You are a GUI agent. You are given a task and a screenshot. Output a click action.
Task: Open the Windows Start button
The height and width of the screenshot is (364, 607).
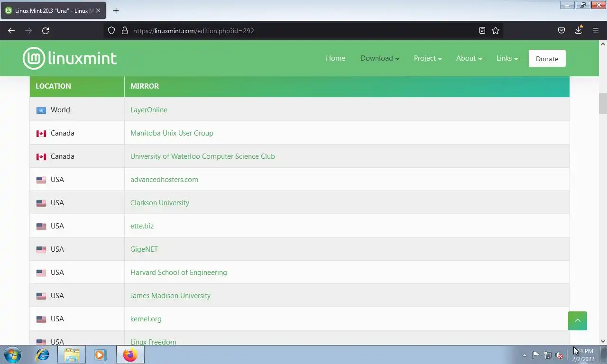coord(13,355)
